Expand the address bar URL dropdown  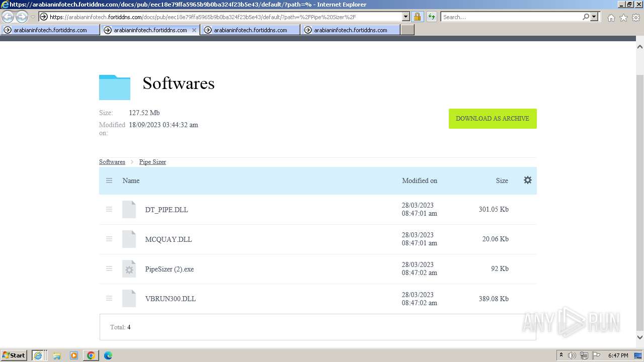coord(406,17)
